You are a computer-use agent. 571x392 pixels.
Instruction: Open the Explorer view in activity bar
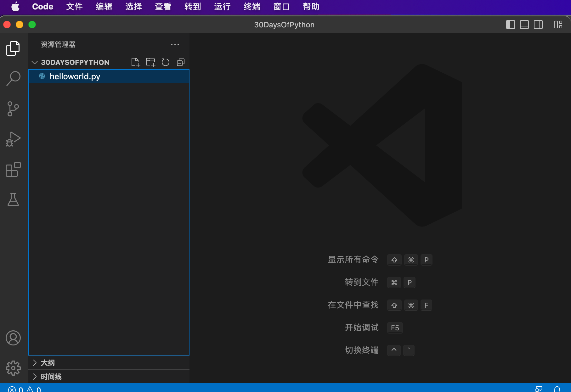click(13, 48)
